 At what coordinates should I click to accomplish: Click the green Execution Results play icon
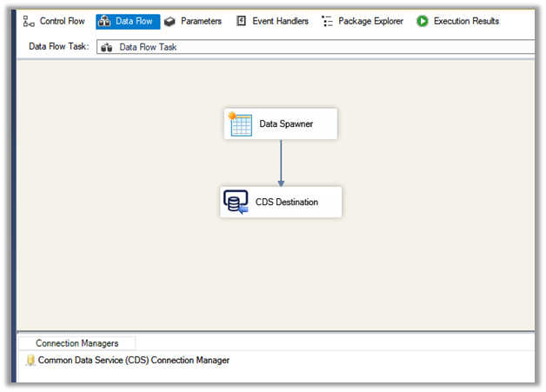[422, 21]
